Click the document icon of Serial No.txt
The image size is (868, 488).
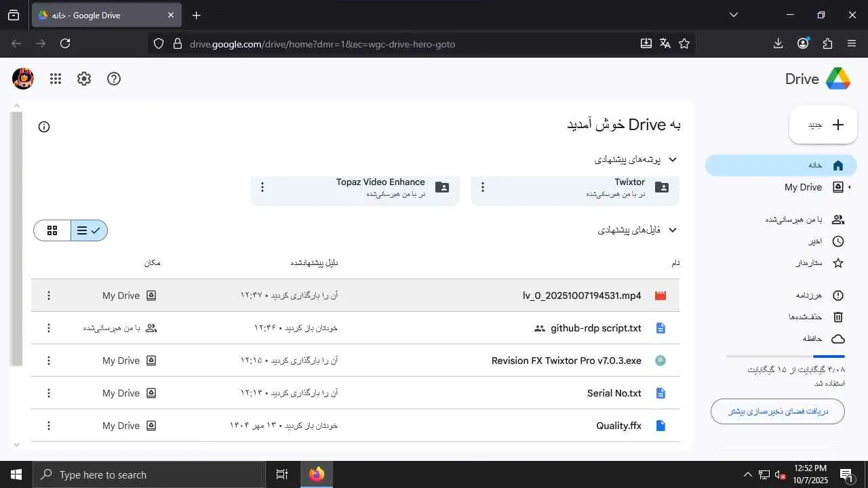pos(660,393)
